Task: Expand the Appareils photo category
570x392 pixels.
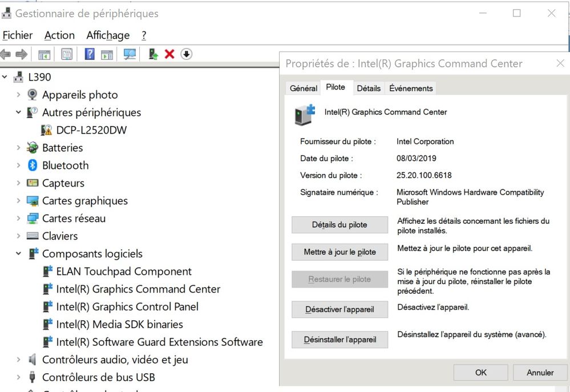Action: pos(18,95)
